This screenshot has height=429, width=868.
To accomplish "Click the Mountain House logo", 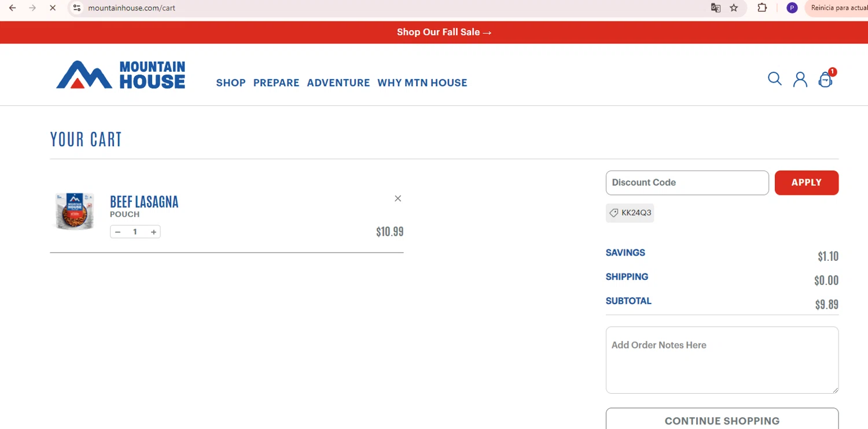I will [120, 75].
